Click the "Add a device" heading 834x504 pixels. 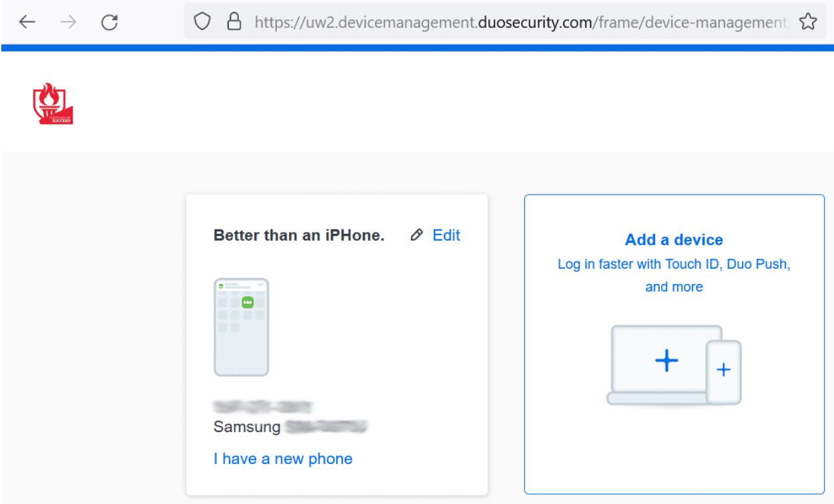coord(674,240)
